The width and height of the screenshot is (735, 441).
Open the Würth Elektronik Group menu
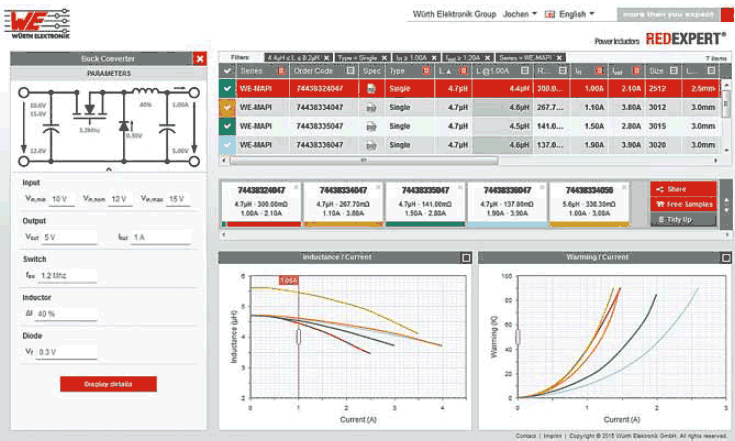(x=454, y=14)
